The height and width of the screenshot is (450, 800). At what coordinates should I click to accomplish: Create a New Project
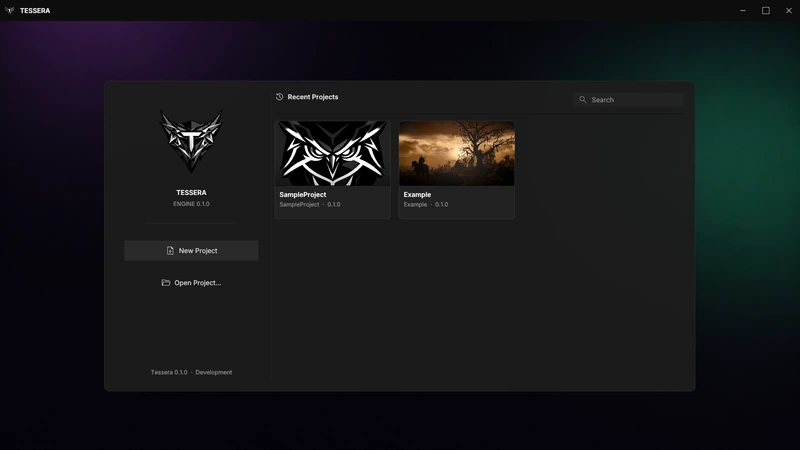click(x=191, y=251)
